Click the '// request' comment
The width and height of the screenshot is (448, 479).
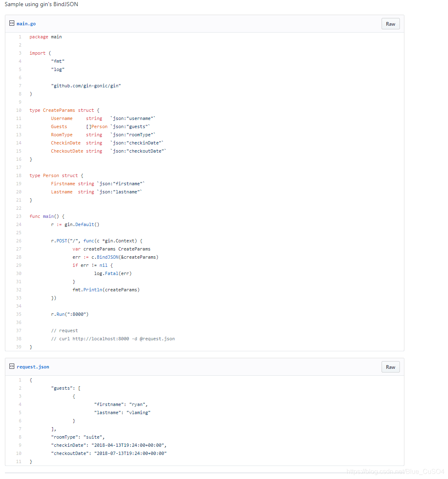[x=64, y=330]
